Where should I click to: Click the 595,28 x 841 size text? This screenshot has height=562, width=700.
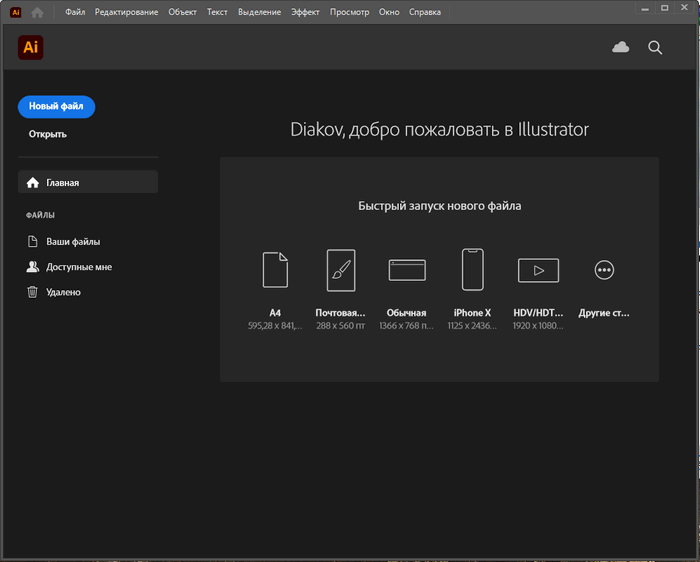click(275, 326)
